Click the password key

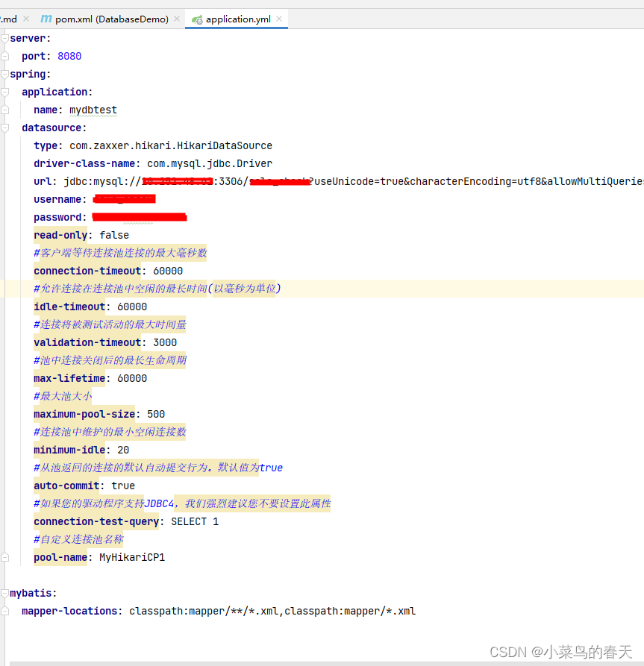(x=57, y=217)
